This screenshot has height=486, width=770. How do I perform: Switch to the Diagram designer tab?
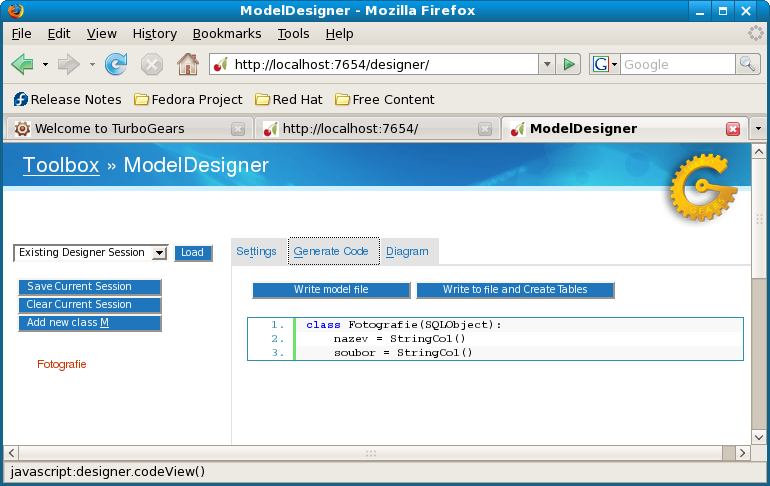point(407,251)
